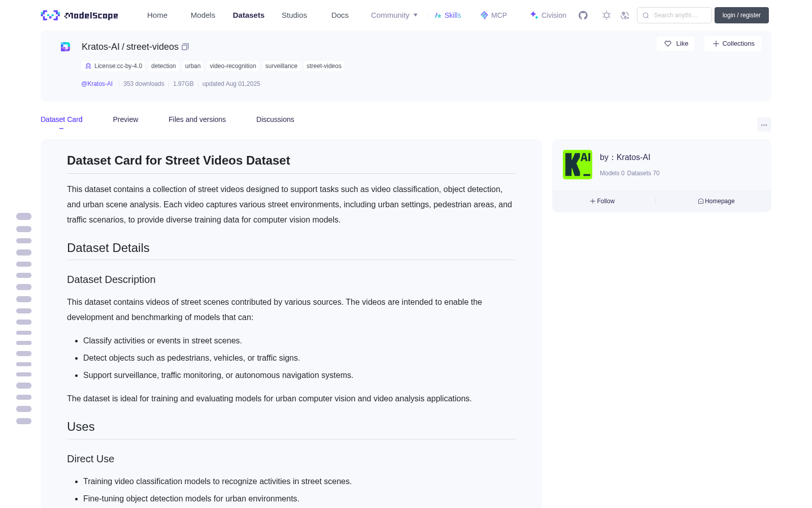Click the Dataset Details heading
This screenshot has width=812, height=508.
point(108,248)
